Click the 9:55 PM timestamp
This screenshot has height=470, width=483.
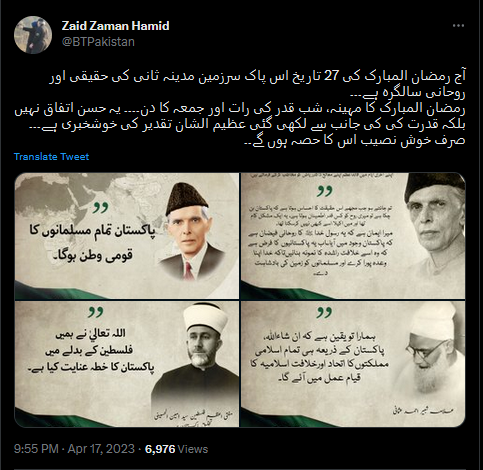[36, 449]
